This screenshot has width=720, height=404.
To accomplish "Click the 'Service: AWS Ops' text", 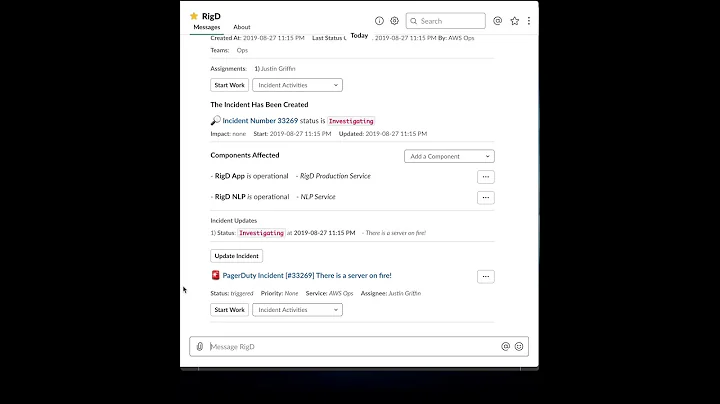I will coord(329,293).
